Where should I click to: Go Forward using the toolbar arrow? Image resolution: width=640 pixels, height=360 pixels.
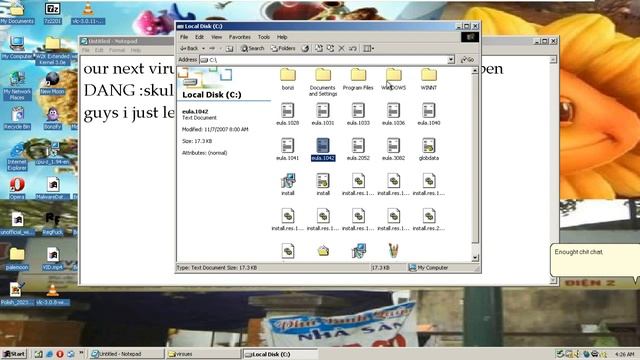coord(212,48)
